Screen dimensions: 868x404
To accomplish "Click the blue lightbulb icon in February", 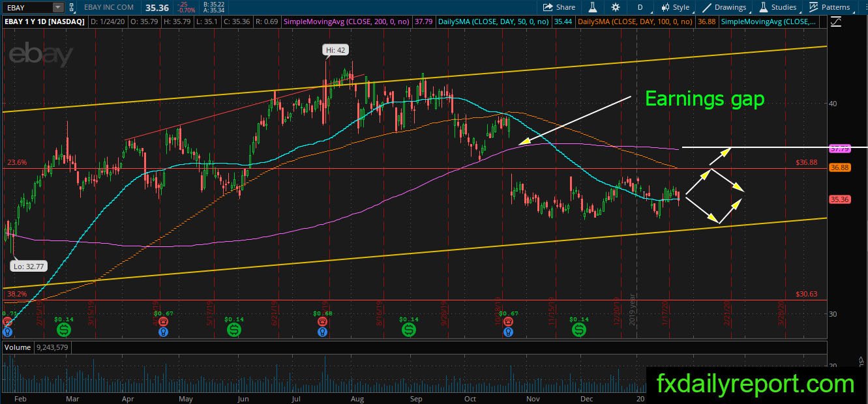I will [7, 332].
